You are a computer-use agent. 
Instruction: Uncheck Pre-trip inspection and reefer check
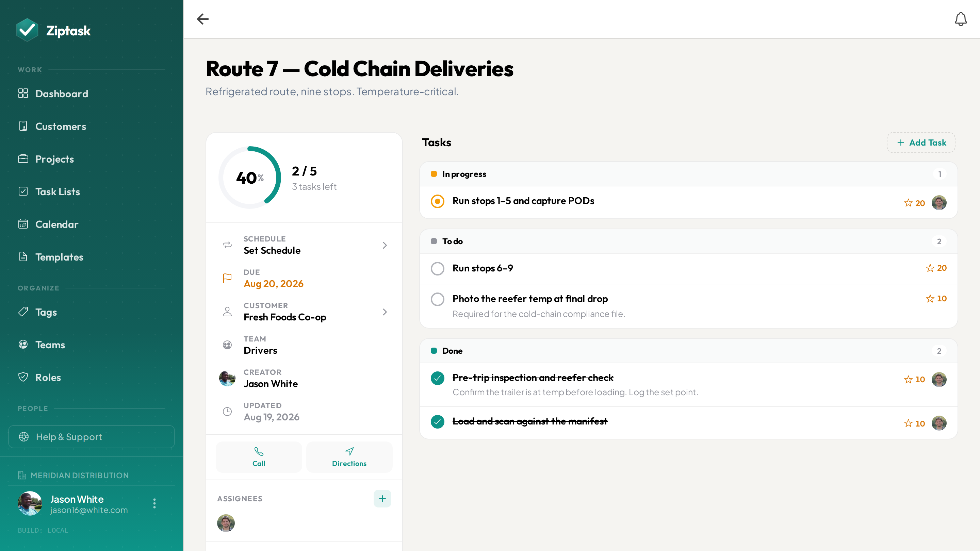pos(438,378)
